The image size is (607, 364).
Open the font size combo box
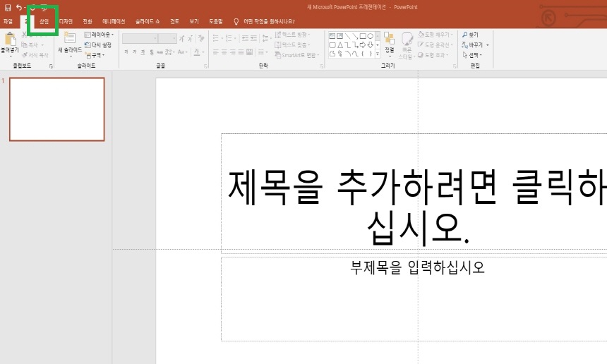pos(167,38)
